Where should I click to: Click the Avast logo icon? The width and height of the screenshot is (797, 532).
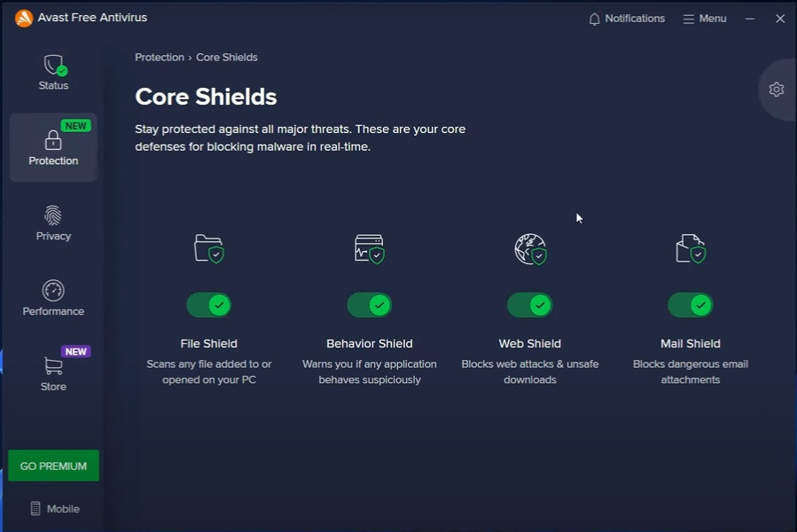[x=24, y=18]
